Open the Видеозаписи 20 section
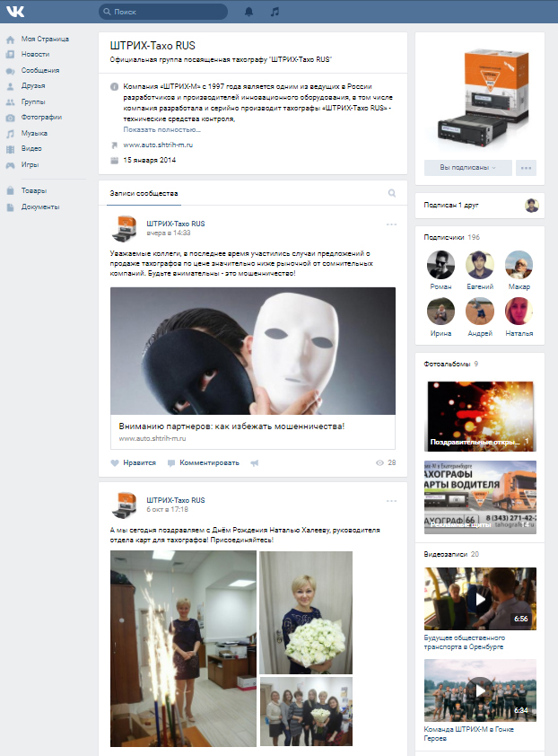 (451, 555)
